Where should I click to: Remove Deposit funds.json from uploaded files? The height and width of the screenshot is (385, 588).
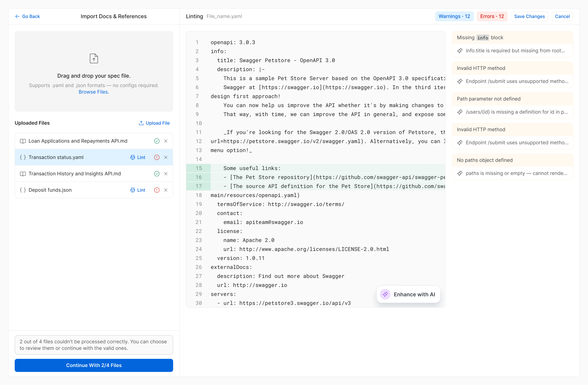[166, 190]
